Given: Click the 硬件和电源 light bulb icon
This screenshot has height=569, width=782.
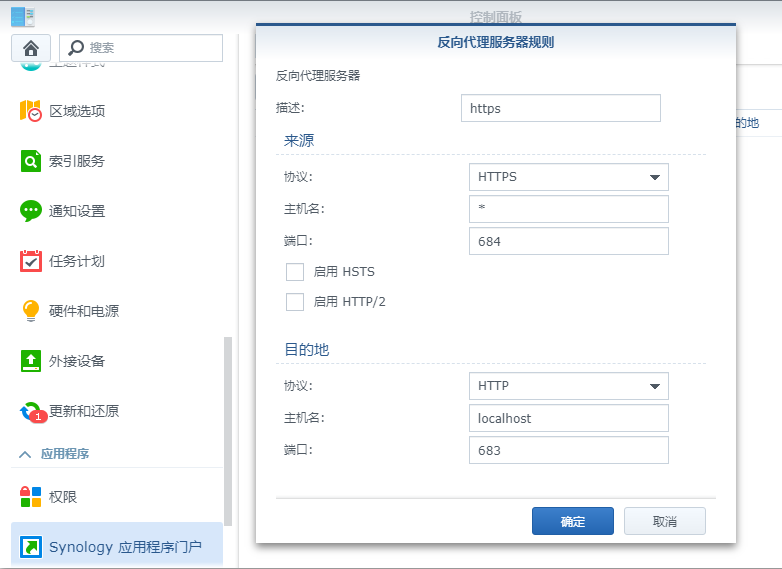Looking at the screenshot, I should pyautogui.click(x=30, y=311).
